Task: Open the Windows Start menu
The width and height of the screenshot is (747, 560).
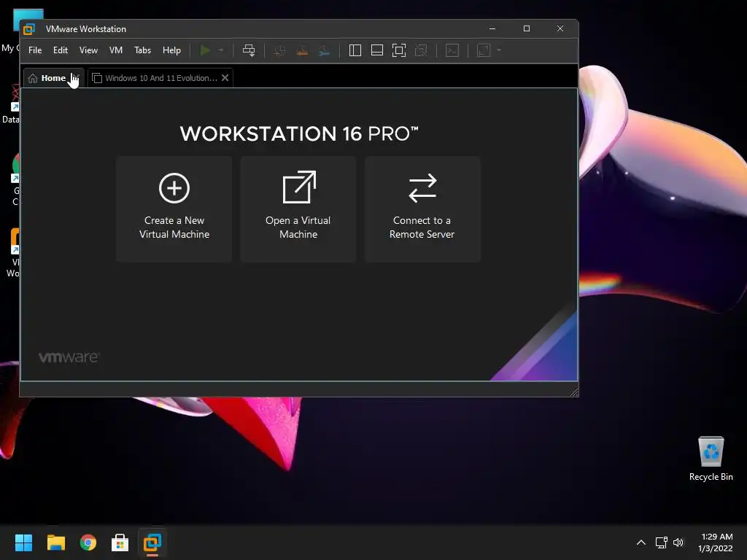Action: [23, 542]
